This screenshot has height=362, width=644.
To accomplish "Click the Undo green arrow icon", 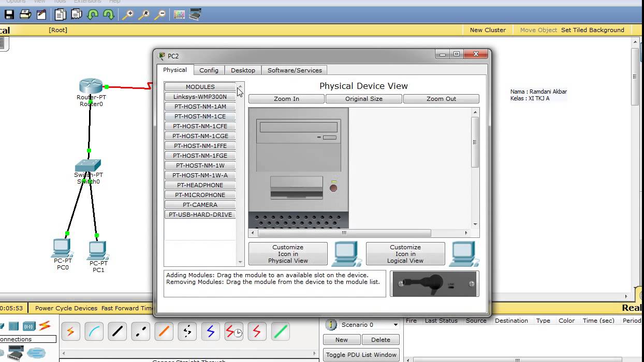I will [93, 15].
